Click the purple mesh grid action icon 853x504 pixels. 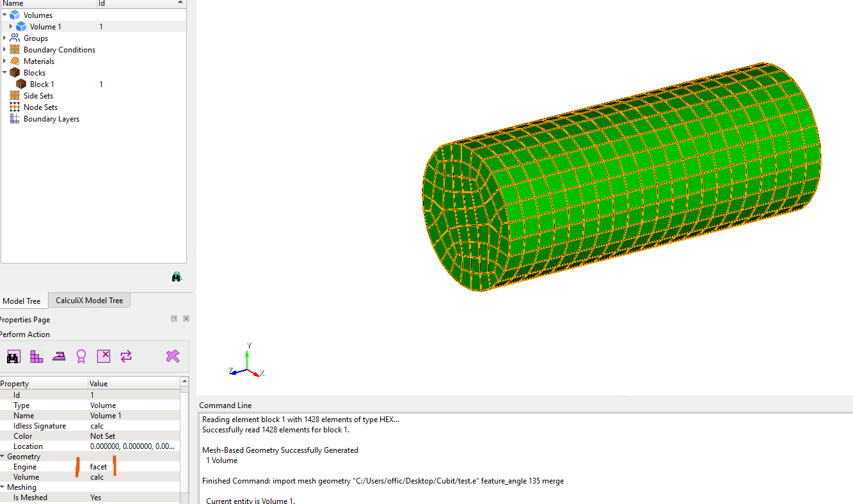tap(36, 356)
